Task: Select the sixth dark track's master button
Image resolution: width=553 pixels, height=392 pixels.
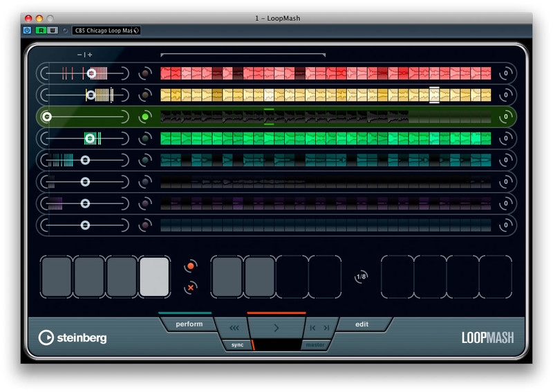Action: [145, 182]
